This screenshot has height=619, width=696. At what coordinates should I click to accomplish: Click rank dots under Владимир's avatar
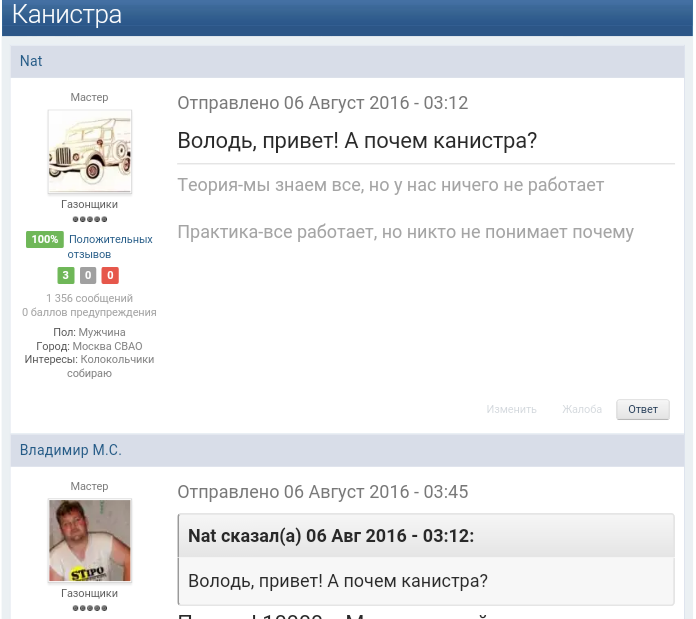point(90,607)
